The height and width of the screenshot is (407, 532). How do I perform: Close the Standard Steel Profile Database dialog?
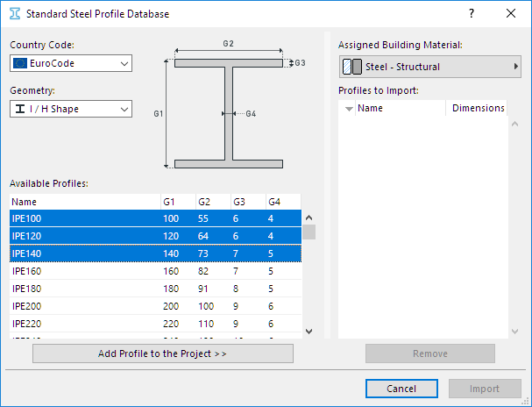[511, 14]
